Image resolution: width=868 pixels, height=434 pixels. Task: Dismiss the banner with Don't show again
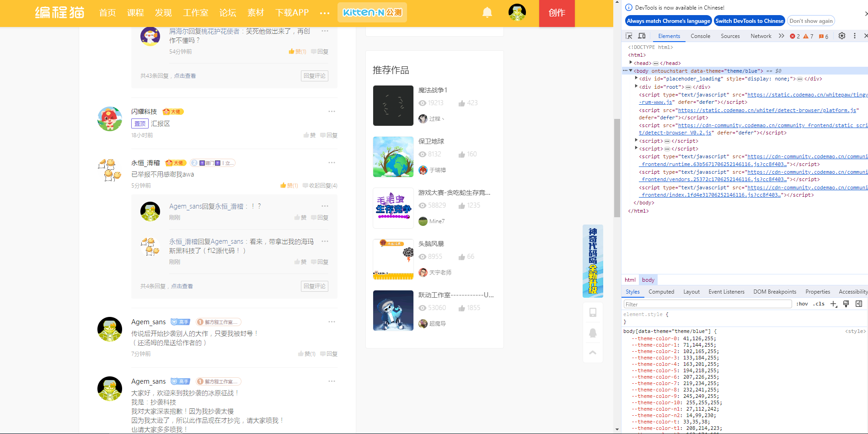point(811,21)
